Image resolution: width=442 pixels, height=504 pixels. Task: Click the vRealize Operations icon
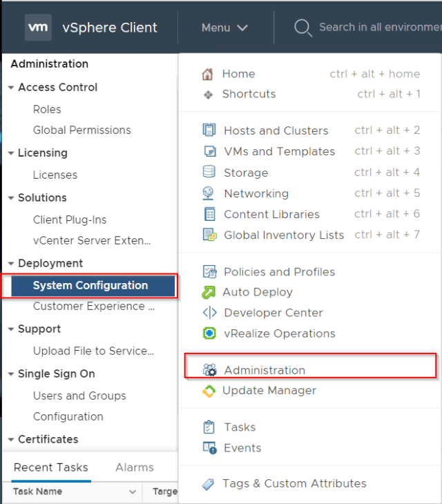point(209,333)
